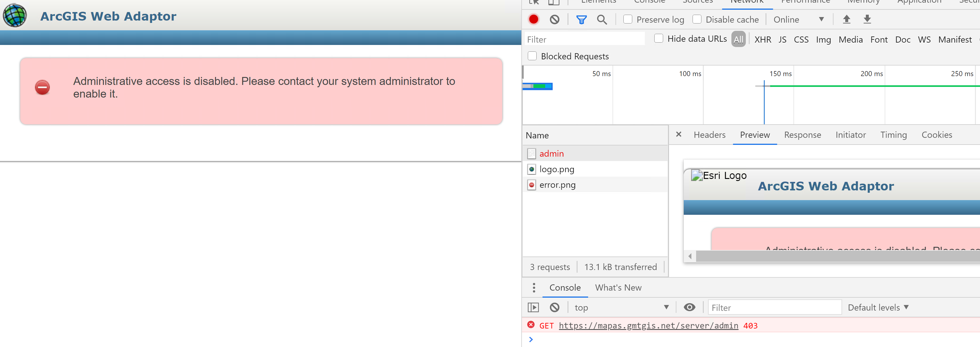Export HAR file with download arrow
Screen dimensions: 980x347
coord(867,19)
